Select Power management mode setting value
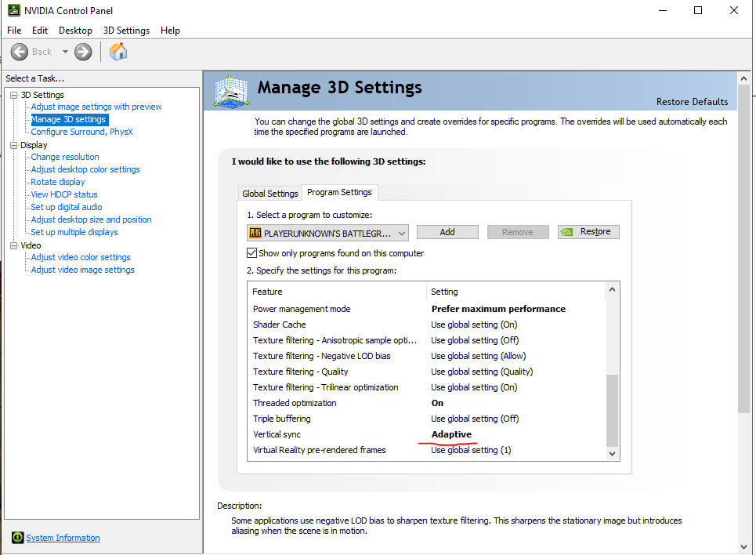The height and width of the screenshot is (555, 756). click(498, 309)
